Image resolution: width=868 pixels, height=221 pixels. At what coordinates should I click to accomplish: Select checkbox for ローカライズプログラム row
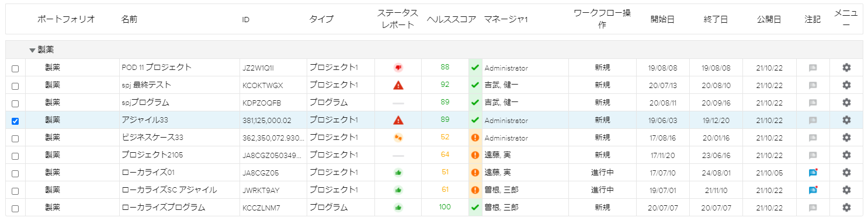click(x=15, y=209)
